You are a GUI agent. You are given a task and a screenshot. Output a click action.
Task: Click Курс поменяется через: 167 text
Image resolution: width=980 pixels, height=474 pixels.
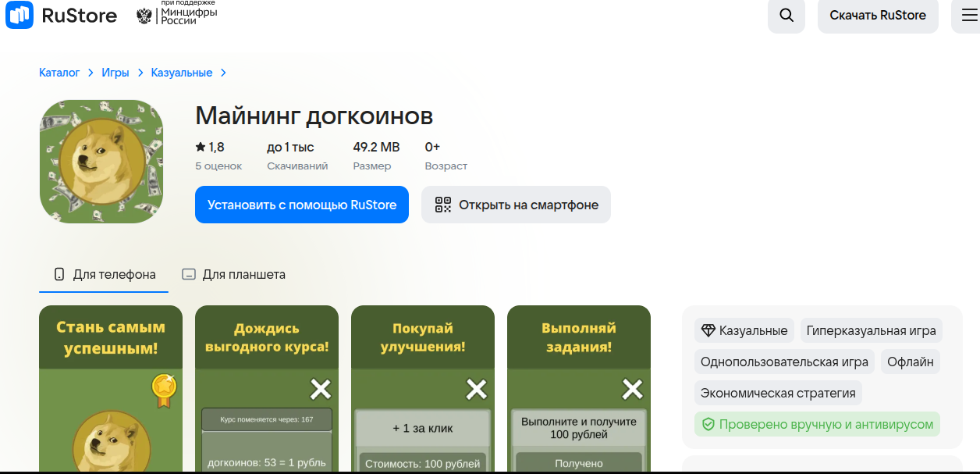[x=267, y=419]
